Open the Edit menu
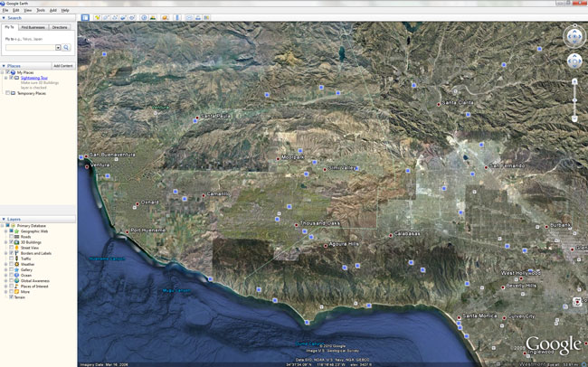Viewport: 588px width, 367px height. click(x=15, y=11)
